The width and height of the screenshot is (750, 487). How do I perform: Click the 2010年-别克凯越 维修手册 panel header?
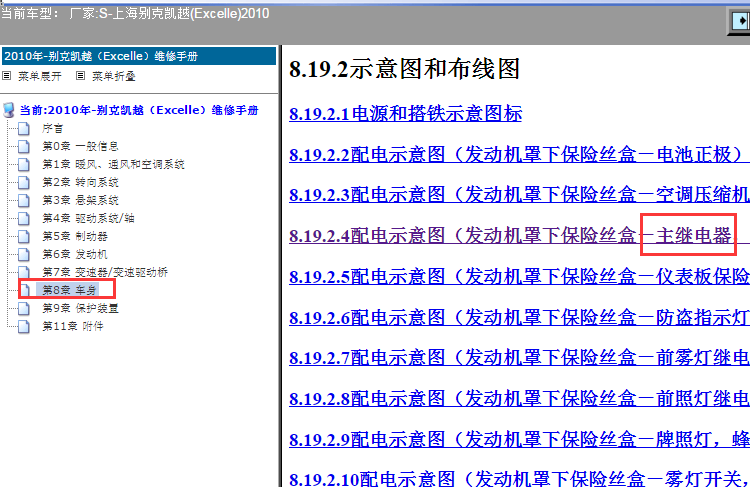139,56
